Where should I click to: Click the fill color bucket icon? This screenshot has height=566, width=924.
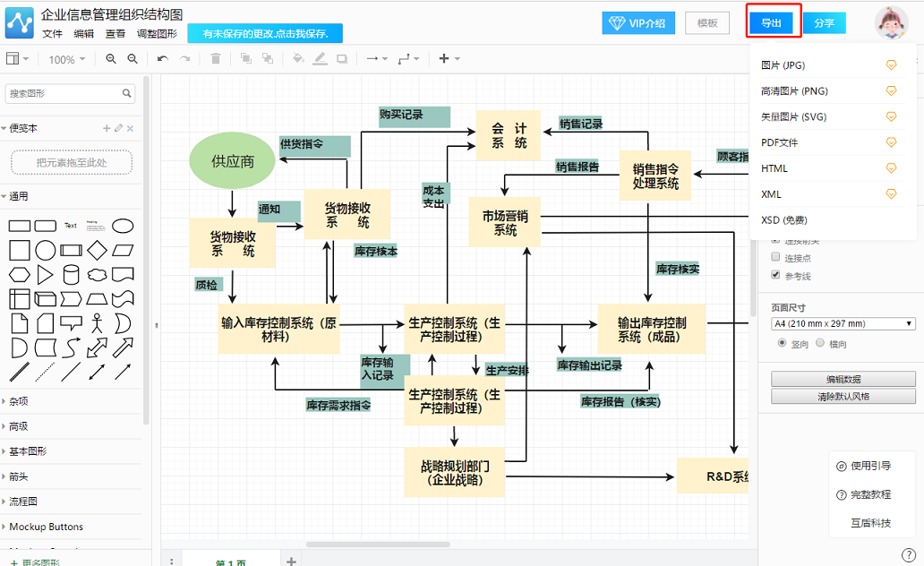(x=299, y=58)
